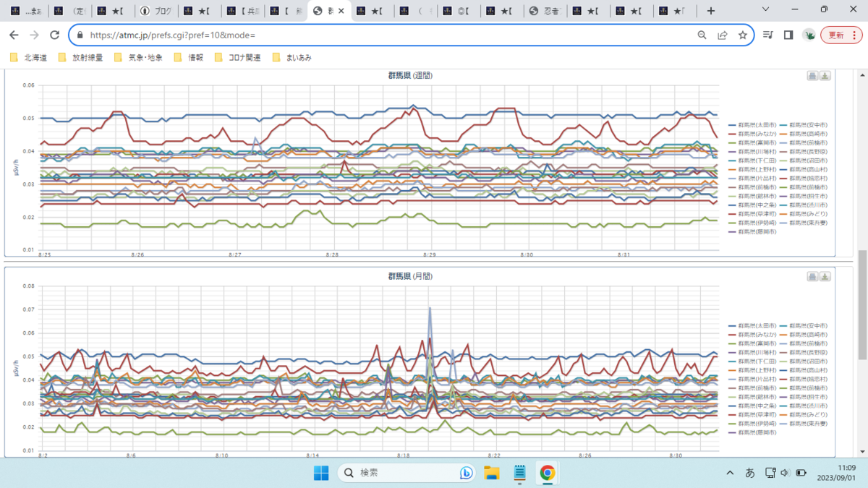Print the weekly 群馬県 chart
This screenshot has width=868, height=488.
click(813, 76)
